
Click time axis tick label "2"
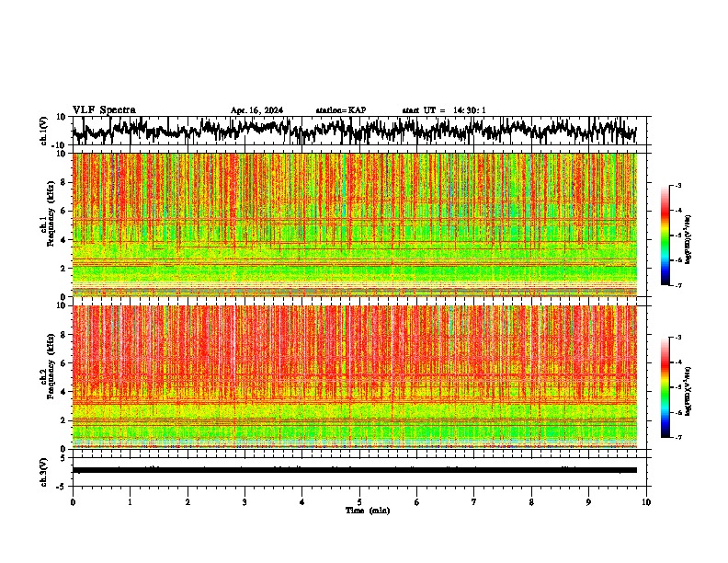click(x=188, y=502)
